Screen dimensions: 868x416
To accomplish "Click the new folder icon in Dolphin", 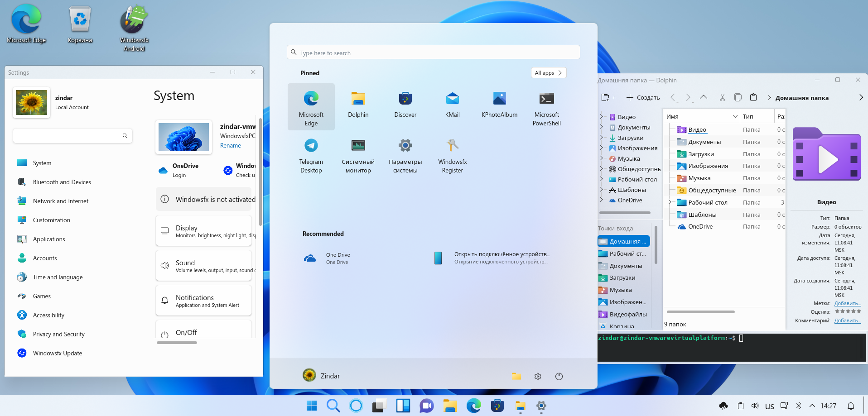I will (606, 97).
